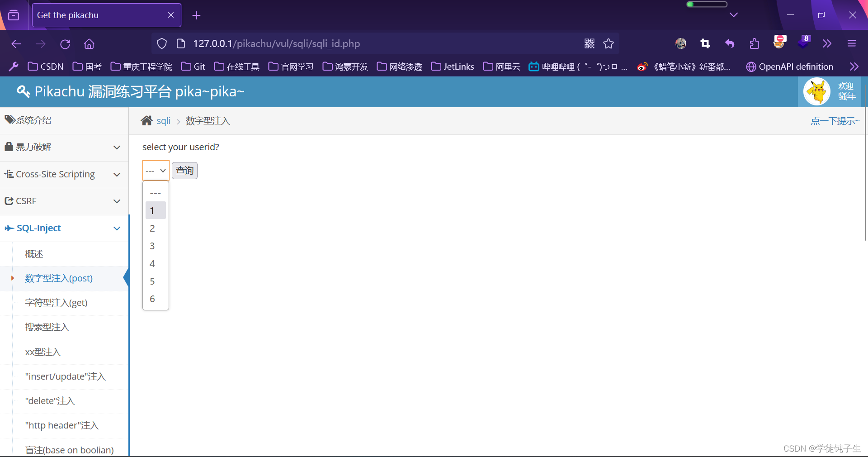Open the Git bookmark folder
Image resolution: width=868 pixels, height=457 pixels.
pyautogui.click(x=193, y=67)
